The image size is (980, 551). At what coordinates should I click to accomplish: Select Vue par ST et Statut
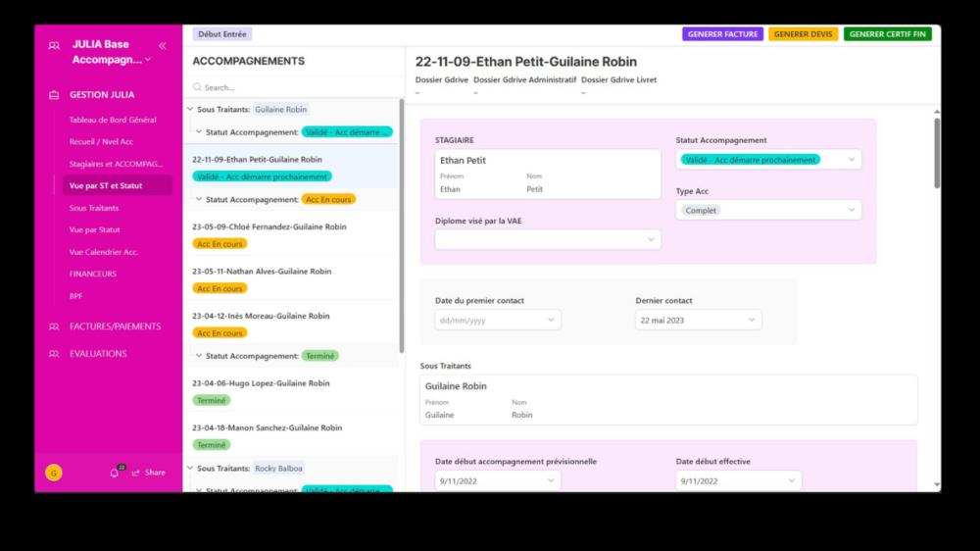click(x=117, y=185)
